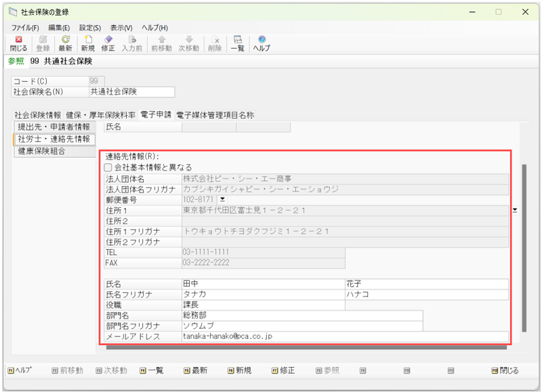This screenshot has height=392, width=542.
Task: Click 部門名フリガナ field containing ソウムブ
Action: click(x=302, y=326)
